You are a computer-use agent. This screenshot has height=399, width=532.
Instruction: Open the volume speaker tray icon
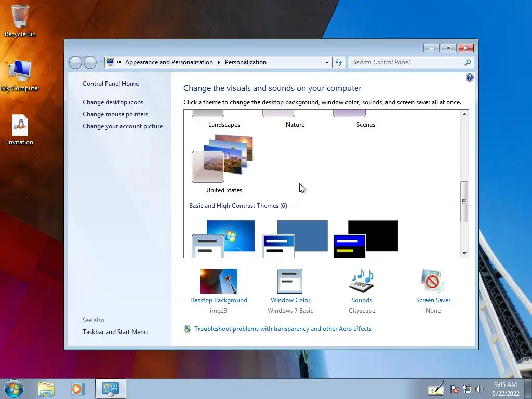pos(479,389)
